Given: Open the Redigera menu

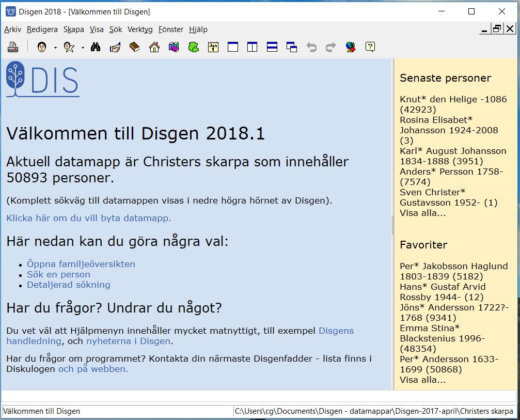Looking at the screenshot, I should 42,29.
